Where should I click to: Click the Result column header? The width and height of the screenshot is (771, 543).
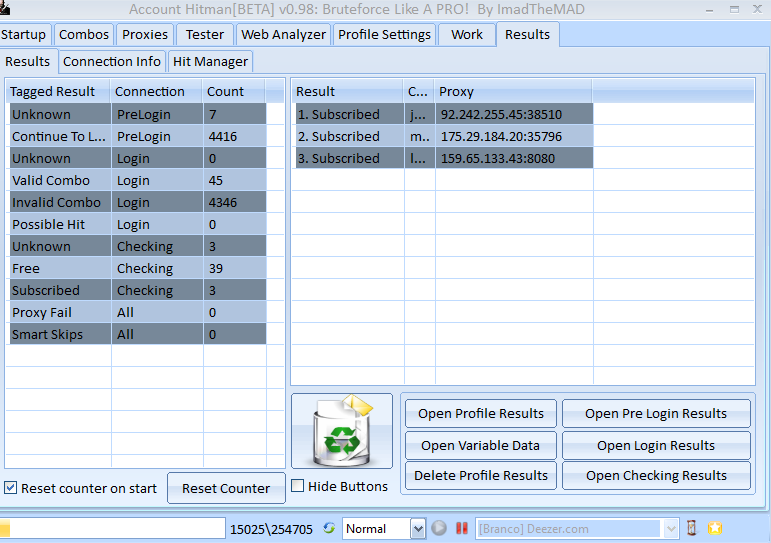348,91
